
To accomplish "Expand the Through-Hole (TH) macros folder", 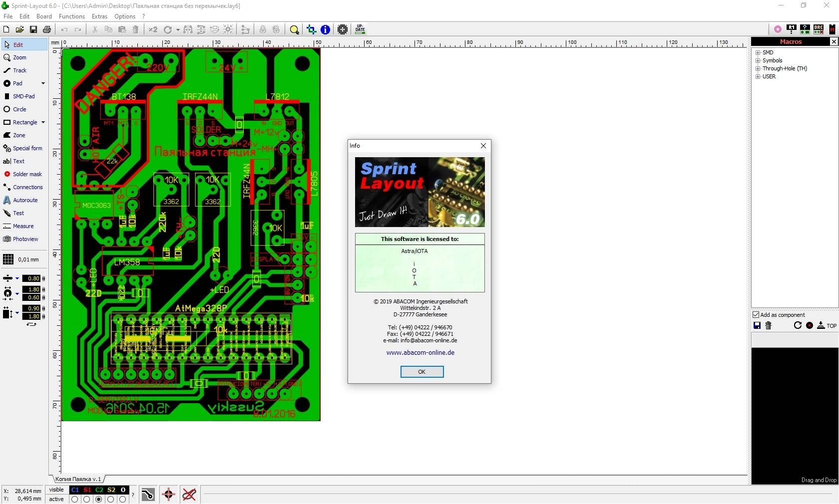I will pos(758,68).
